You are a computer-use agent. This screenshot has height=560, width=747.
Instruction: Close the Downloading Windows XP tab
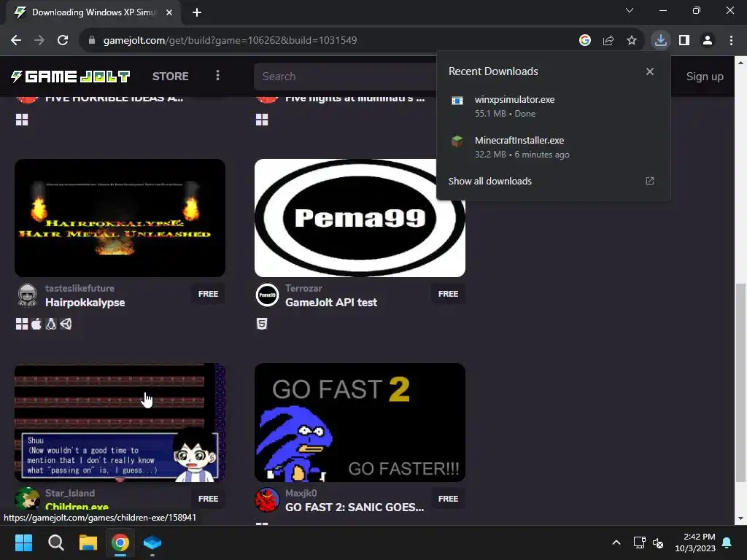(169, 12)
